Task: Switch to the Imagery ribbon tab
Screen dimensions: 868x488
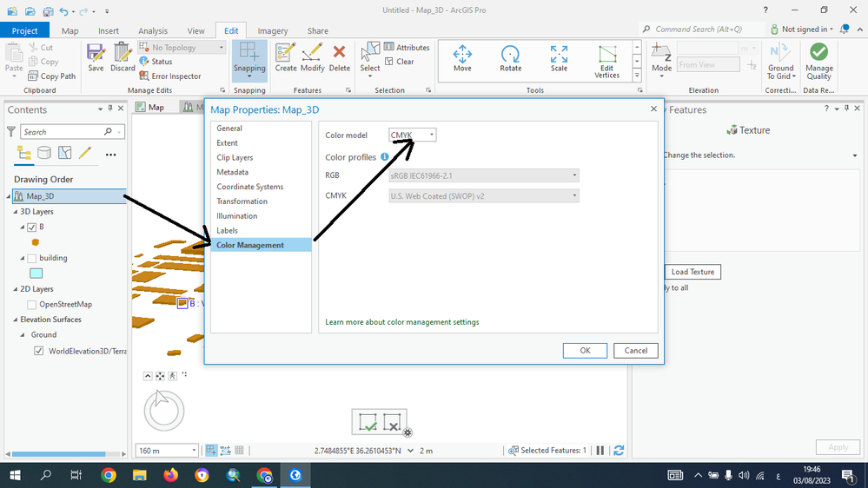Action: coord(273,31)
